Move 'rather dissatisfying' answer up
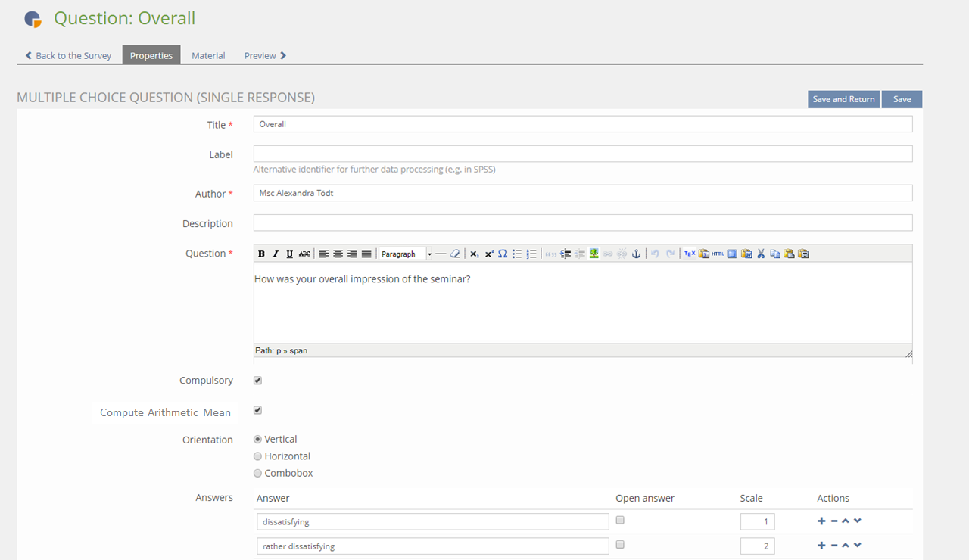969x560 pixels. (846, 546)
